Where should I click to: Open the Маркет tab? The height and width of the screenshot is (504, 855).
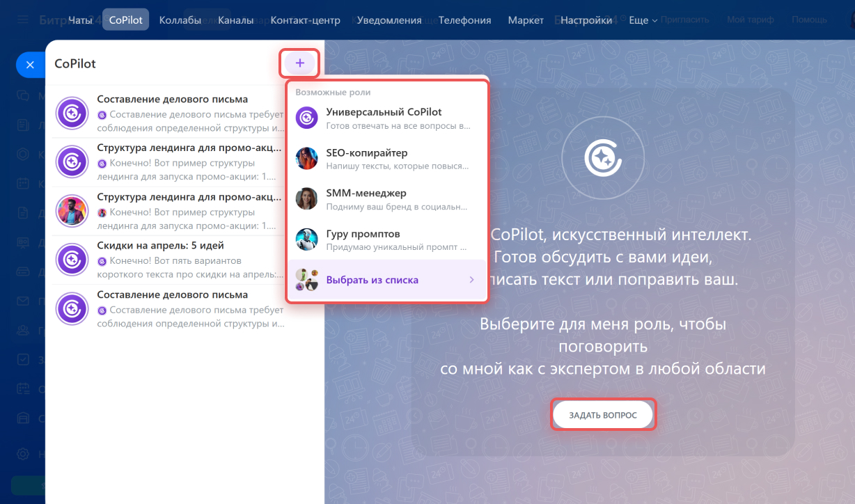point(526,20)
